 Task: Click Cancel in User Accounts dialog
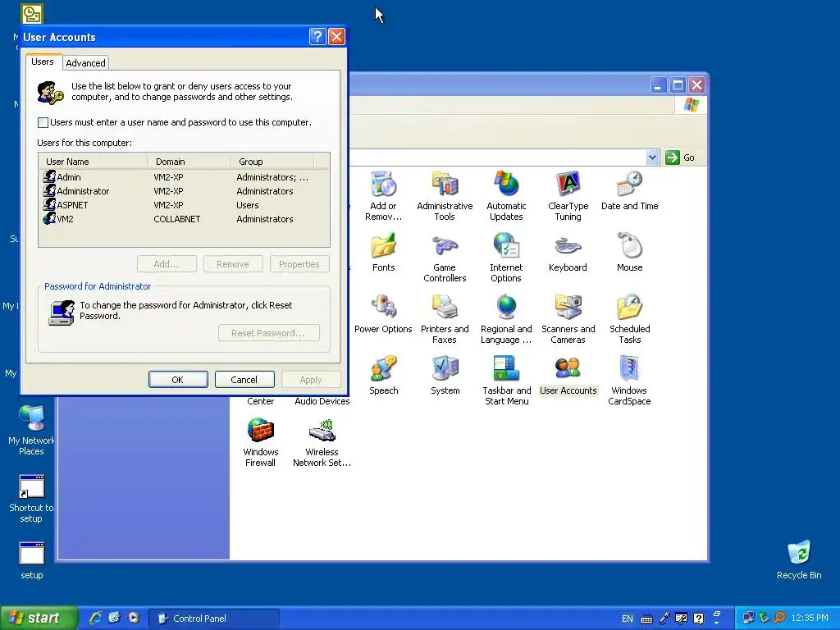tap(244, 379)
